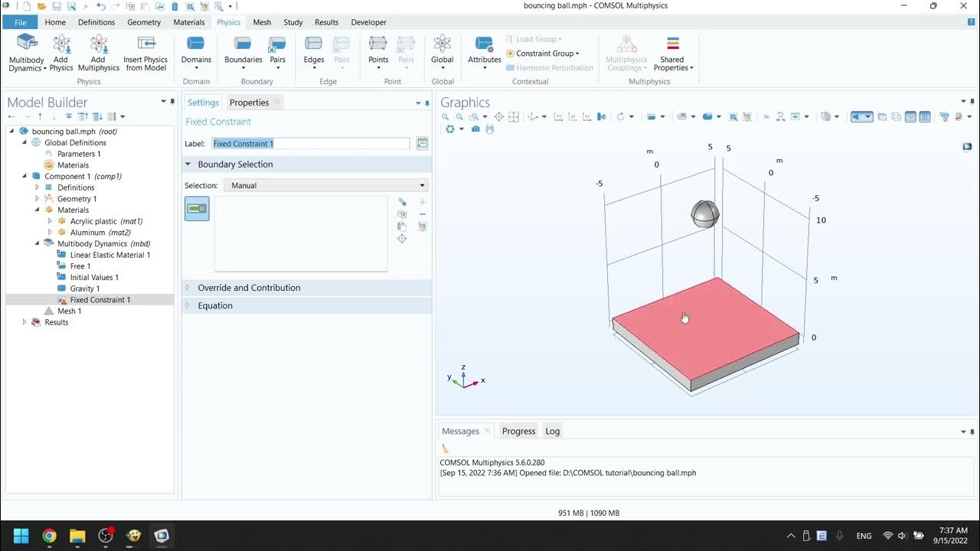Open File Explorer from the taskbar
980x551 pixels.
[77, 536]
